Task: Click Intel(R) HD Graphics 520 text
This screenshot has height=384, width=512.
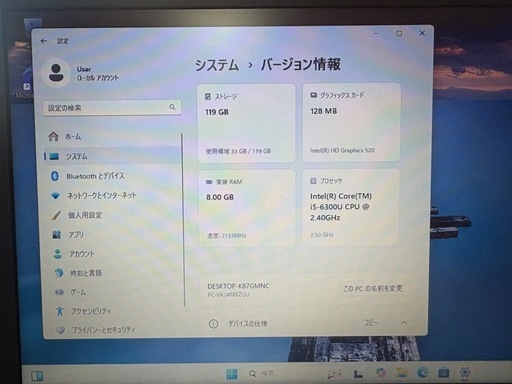Action: tap(342, 150)
